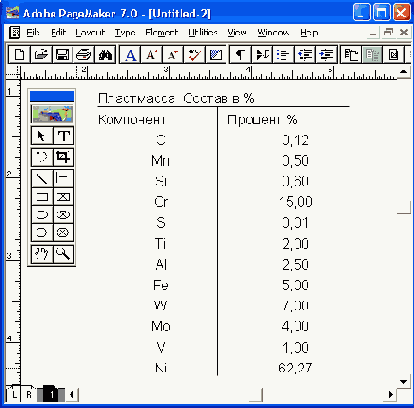Click horizontal scrollbar right arrow
The height and width of the screenshot is (408, 414).
(391, 395)
